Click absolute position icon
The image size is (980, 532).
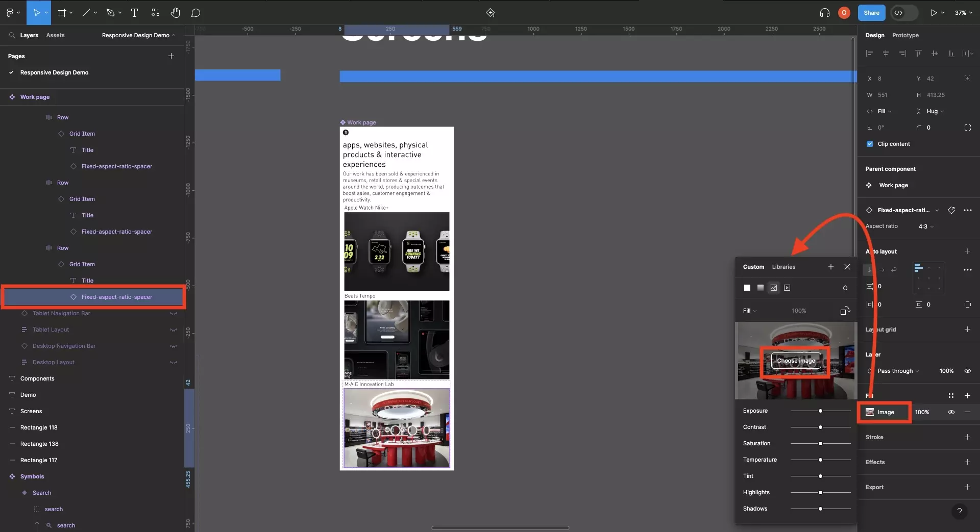click(x=968, y=79)
